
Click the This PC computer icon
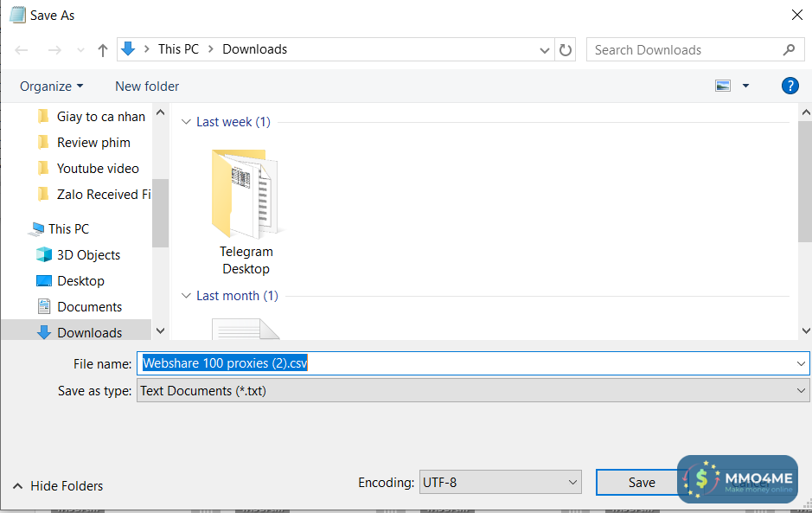coord(37,228)
